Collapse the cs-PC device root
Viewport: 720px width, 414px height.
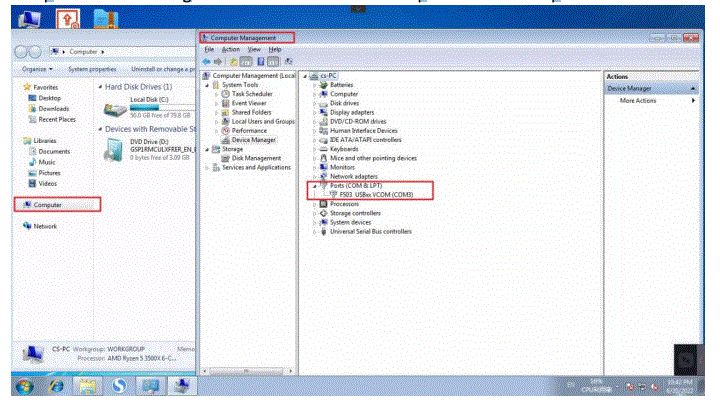point(305,76)
